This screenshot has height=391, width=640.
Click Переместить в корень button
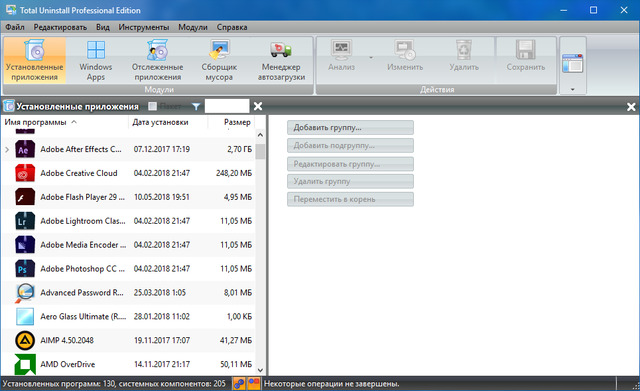(350, 199)
